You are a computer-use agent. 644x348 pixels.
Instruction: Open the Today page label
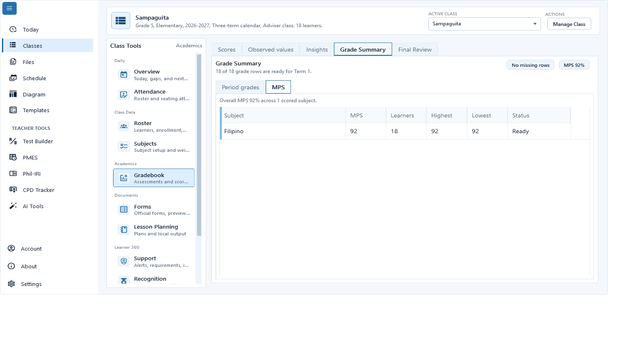[x=31, y=30]
